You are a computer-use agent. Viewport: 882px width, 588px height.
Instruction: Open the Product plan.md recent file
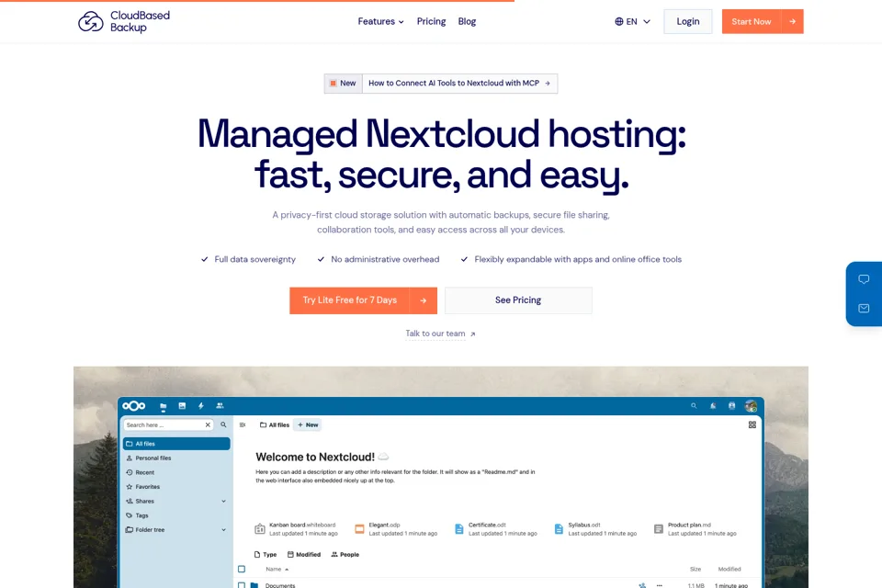point(695,529)
